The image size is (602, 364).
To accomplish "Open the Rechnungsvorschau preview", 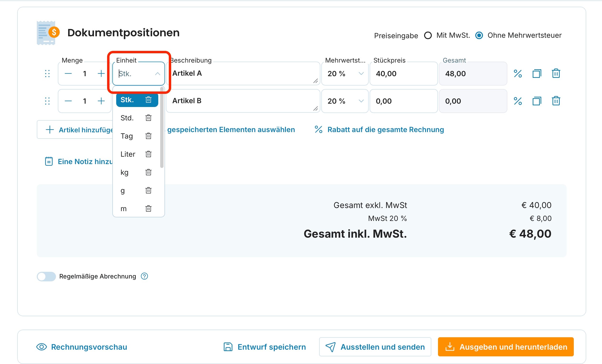I will point(82,347).
